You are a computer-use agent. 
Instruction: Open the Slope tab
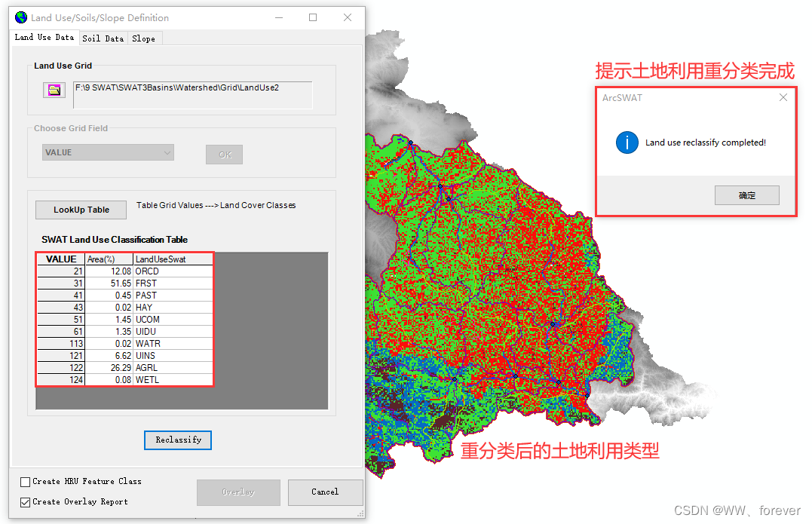pos(143,38)
